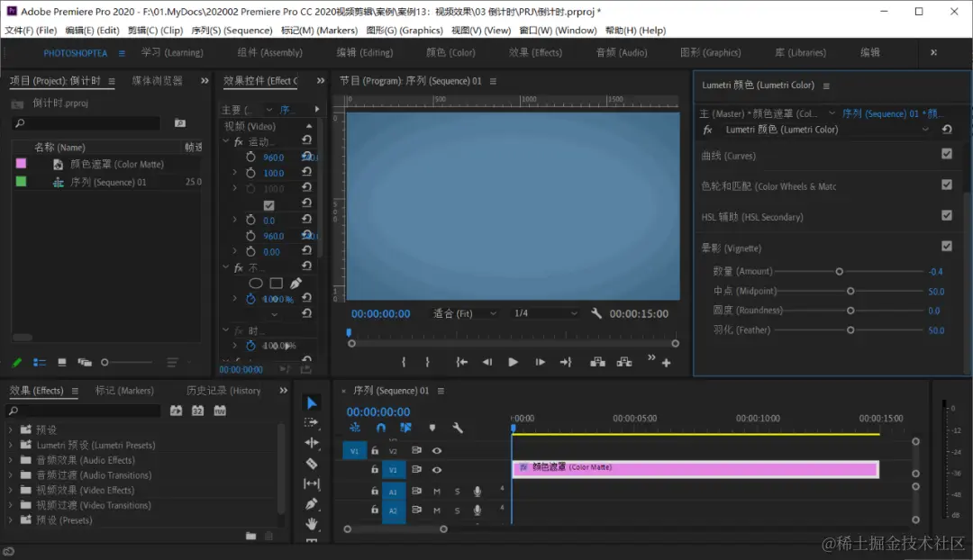Screen dimensions: 973x560
Task: Select the Pen tool in timeline toolbar
Action: [312, 503]
